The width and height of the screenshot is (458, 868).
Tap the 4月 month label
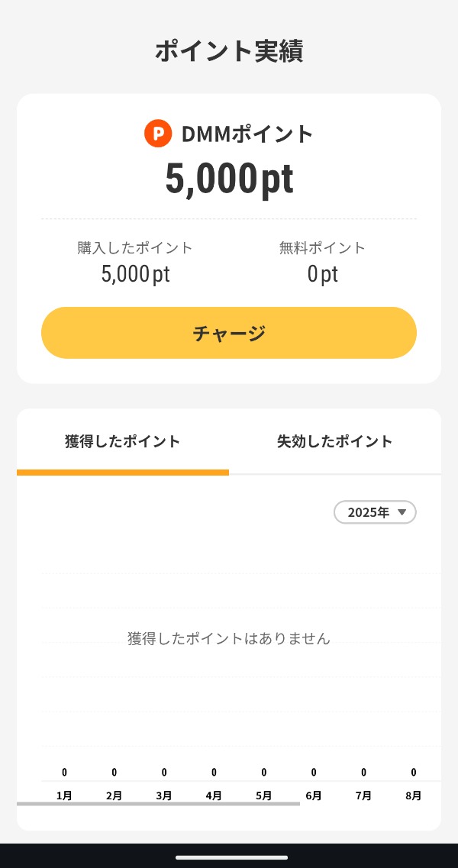pyautogui.click(x=214, y=795)
